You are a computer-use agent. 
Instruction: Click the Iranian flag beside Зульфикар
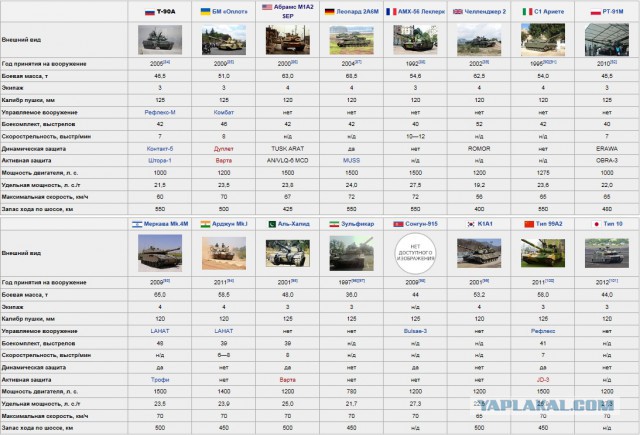click(334, 224)
